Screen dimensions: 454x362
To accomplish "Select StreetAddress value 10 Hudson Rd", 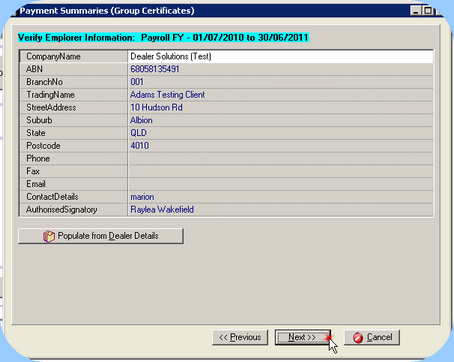I will pyautogui.click(x=280, y=107).
